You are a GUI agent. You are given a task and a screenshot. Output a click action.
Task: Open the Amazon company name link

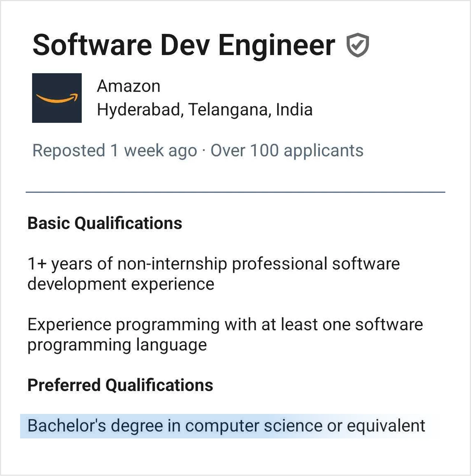click(x=129, y=86)
